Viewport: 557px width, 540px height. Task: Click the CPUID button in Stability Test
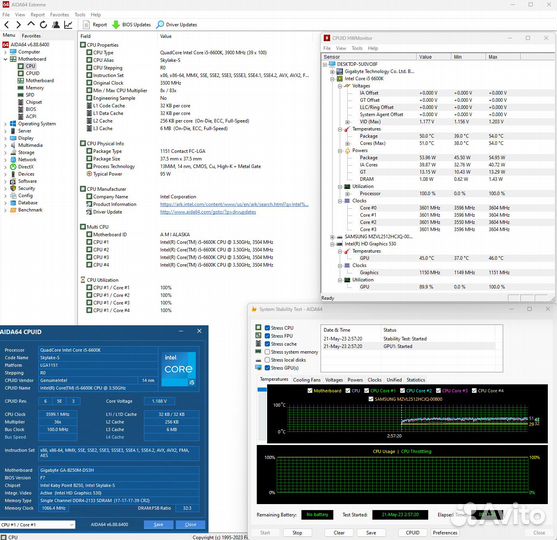click(412, 533)
